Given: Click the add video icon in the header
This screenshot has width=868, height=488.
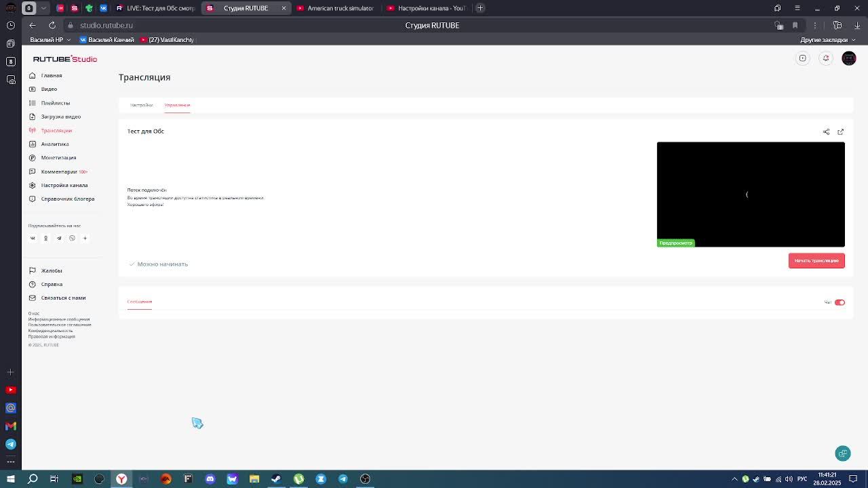Looking at the screenshot, I should [803, 58].
